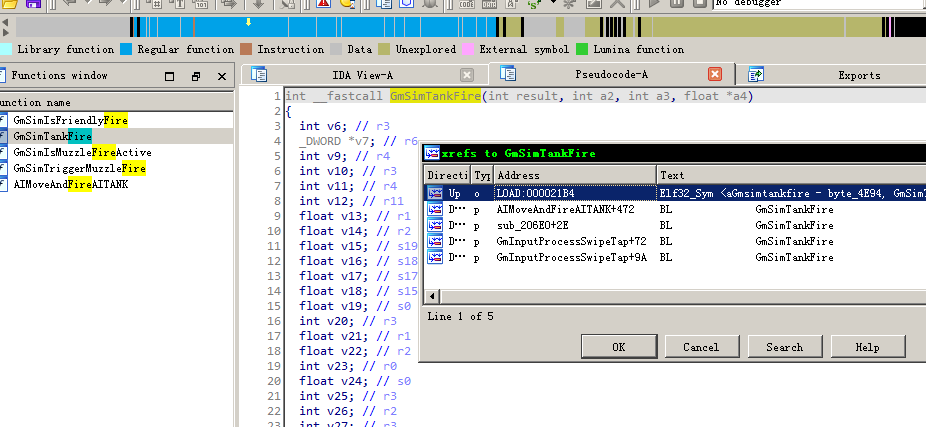
Task: Click the Address column header in xrefs
Action: 575,175
